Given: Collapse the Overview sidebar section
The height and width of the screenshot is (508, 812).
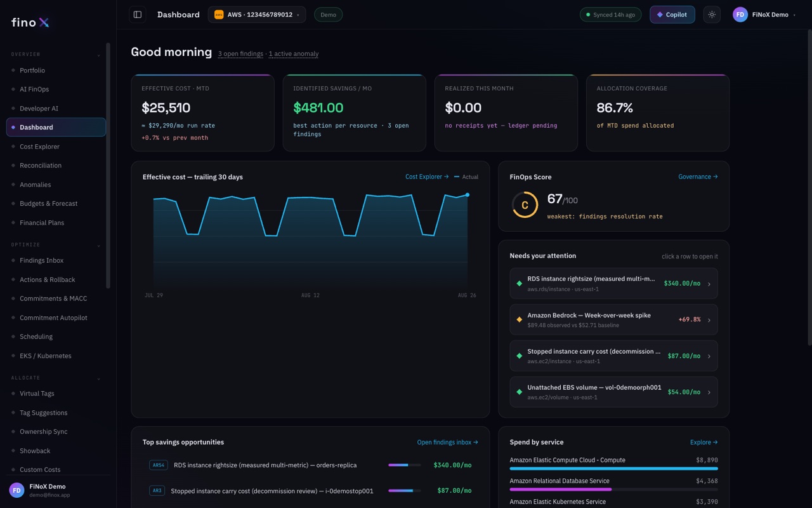Looking at the screenshot, I should (98, 55).
